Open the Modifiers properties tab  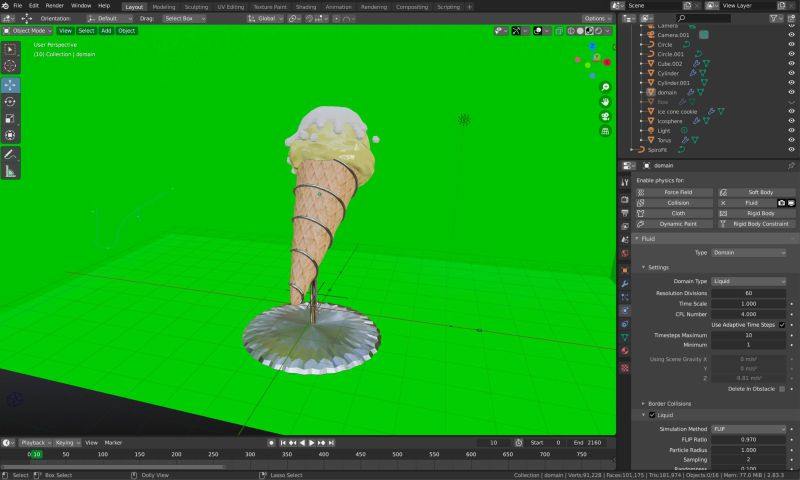coord(625,284)
